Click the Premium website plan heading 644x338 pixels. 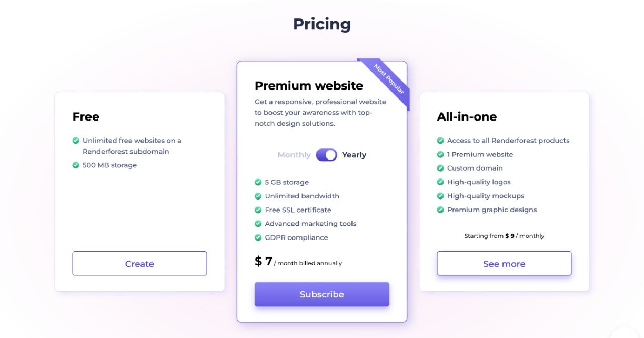coord(309,85)
